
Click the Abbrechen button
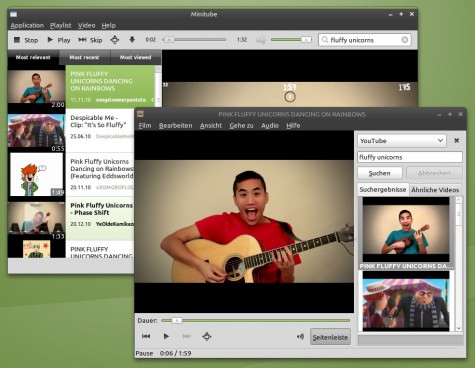pyautogui.click(x=434, y=173)
